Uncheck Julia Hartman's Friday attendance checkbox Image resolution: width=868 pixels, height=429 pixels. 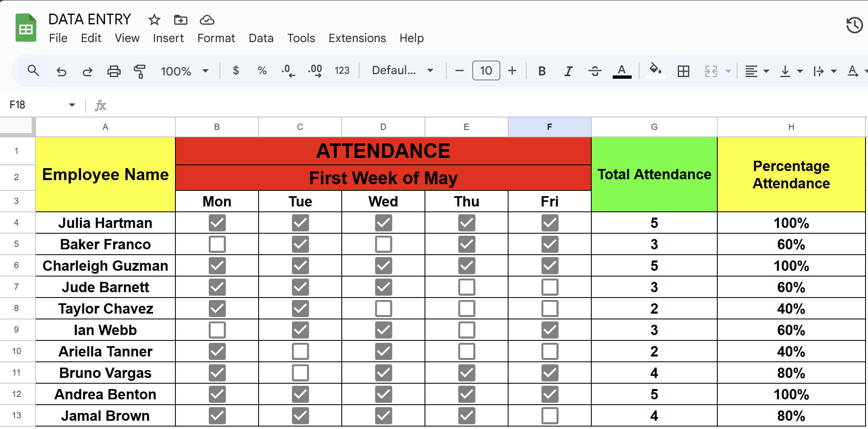pyautogui.click(x=550, y=223)
